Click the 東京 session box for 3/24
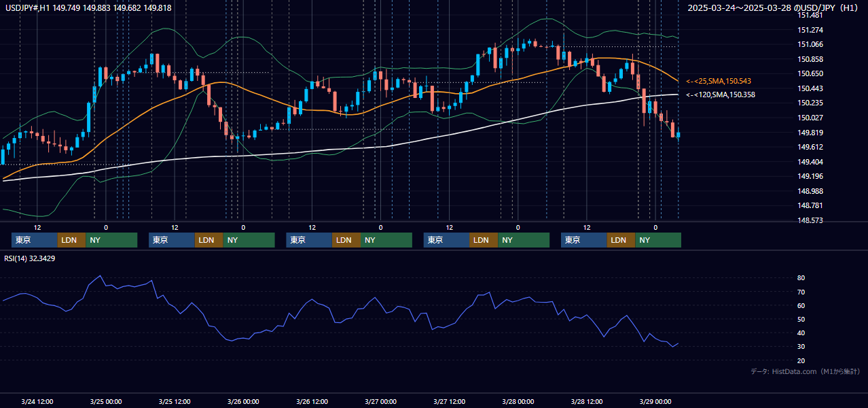The height and width of the screenshot is (408, 868). (34, 240)
